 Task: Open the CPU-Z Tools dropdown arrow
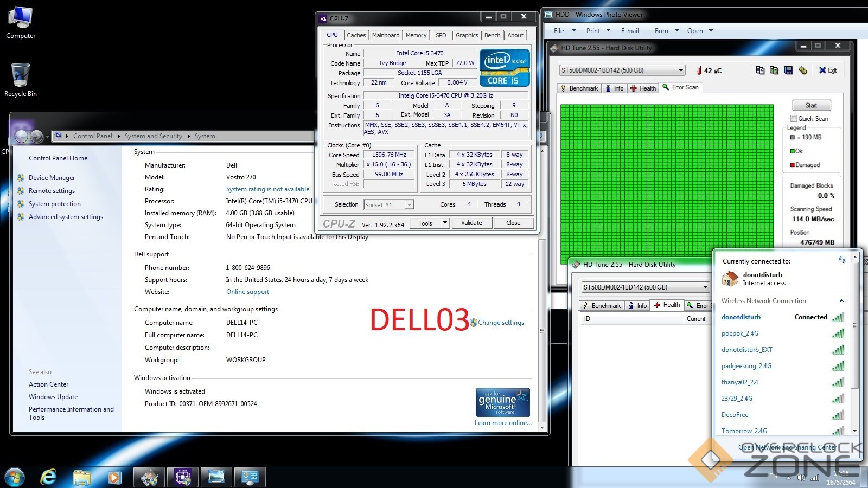point(445,223)
